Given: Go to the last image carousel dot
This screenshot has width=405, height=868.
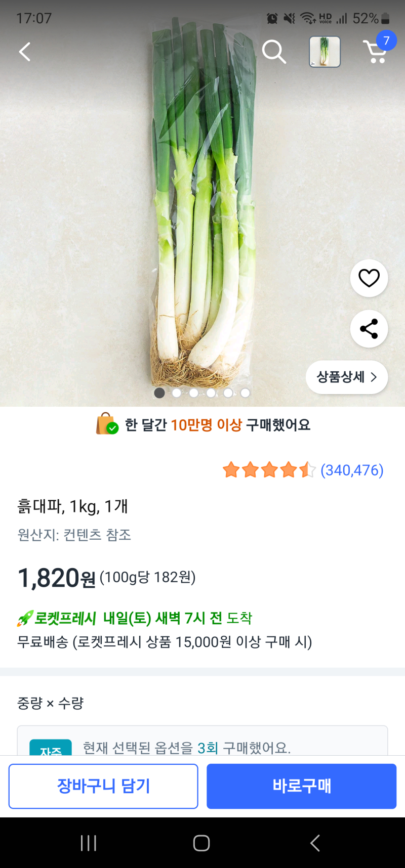Looking at the screenshot, I should [x=246, y=393].
